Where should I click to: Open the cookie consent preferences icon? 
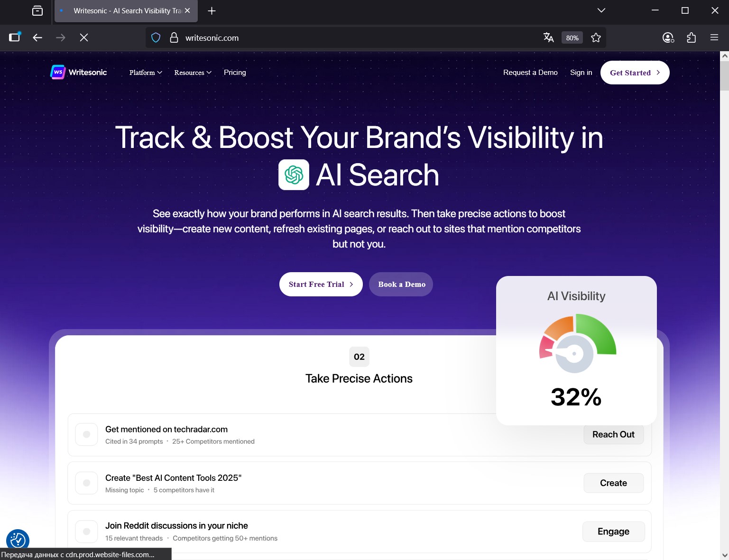(x=18, y=540)
